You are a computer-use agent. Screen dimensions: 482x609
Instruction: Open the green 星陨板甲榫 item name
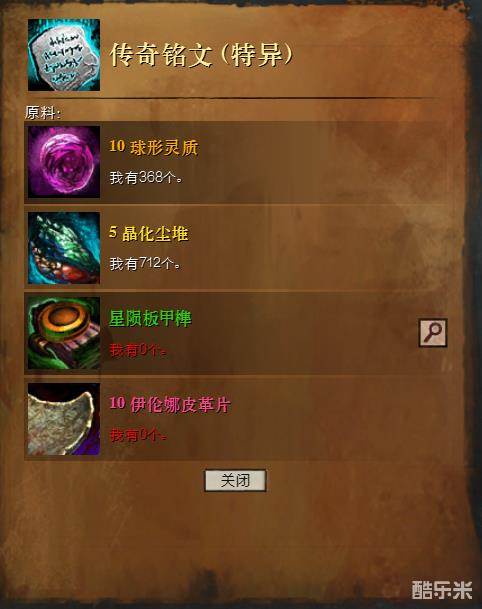150,318
